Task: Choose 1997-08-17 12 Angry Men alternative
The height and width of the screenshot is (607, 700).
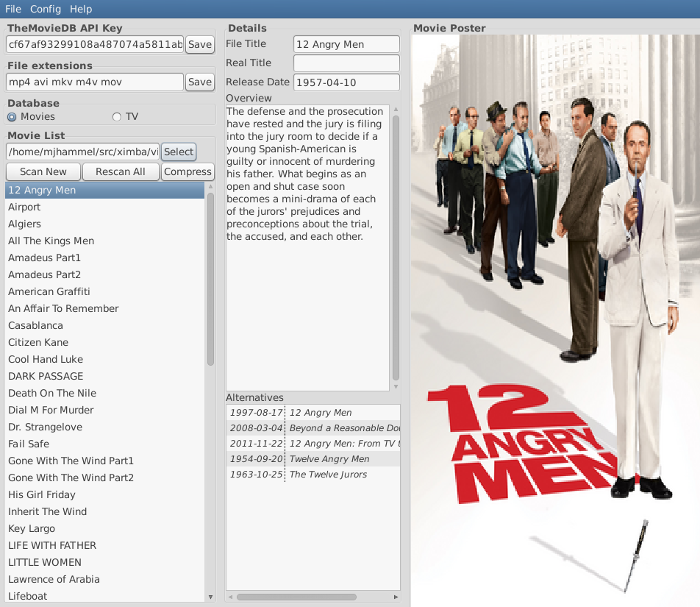Action: (313, 413)
